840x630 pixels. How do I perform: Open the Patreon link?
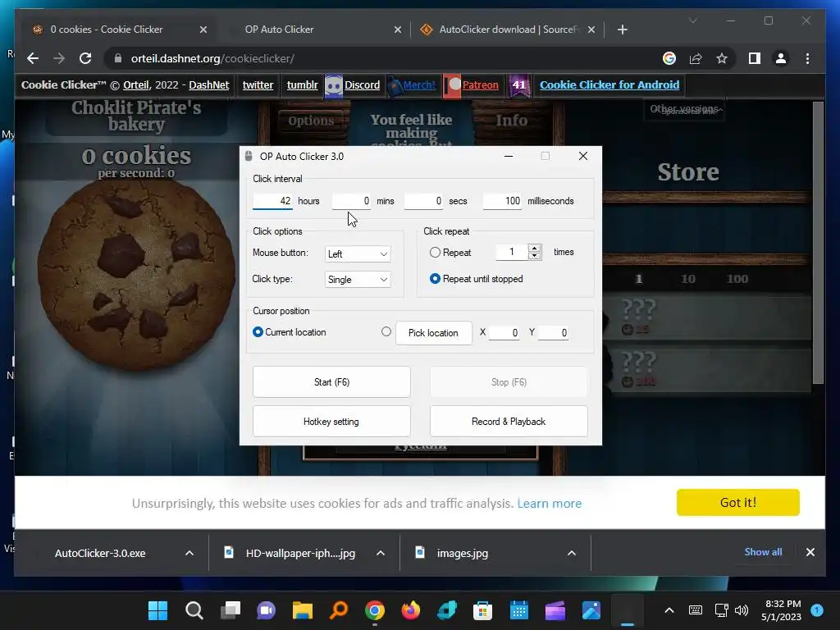(x=480, y=84)
